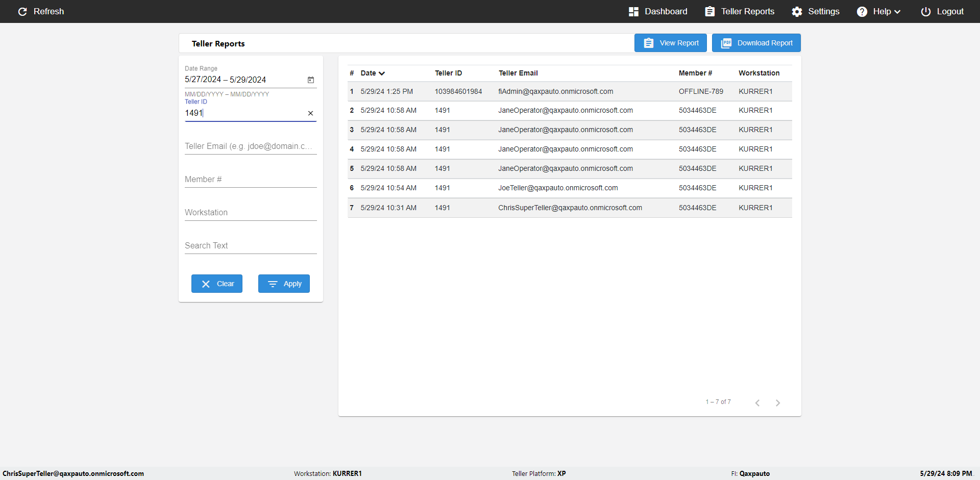Click the Teller ID 103984601984 cell
The width and height of the screenshot is (980, 480).
pyautogui.click(x=458, y=92)
